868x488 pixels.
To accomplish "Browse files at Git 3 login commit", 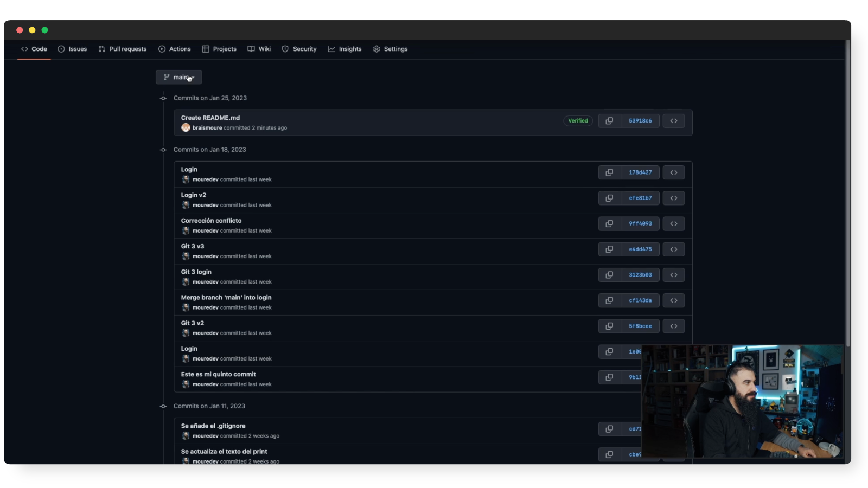I will tap(674, 275).
